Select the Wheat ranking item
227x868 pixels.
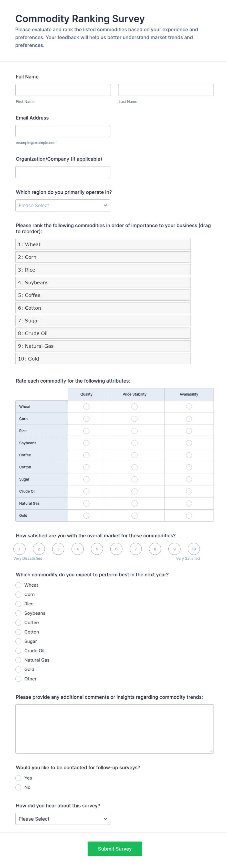103,244
